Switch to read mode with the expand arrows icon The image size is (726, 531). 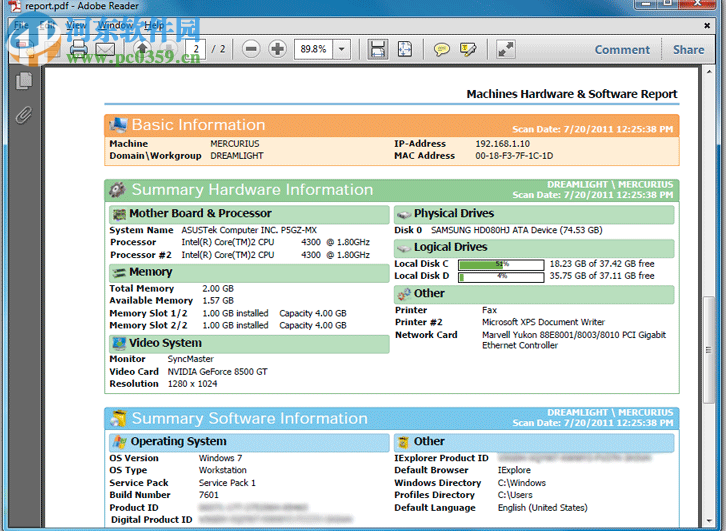pos(506,49)
